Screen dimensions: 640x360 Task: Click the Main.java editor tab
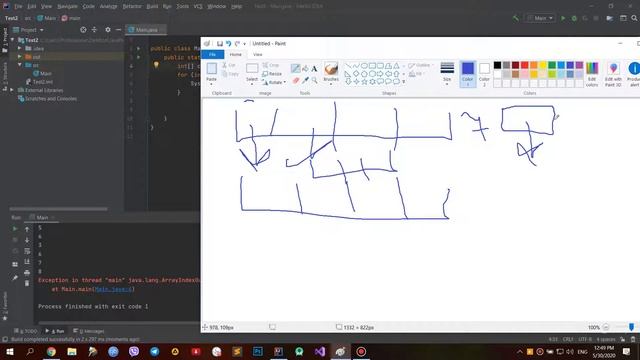click(146, 30)
